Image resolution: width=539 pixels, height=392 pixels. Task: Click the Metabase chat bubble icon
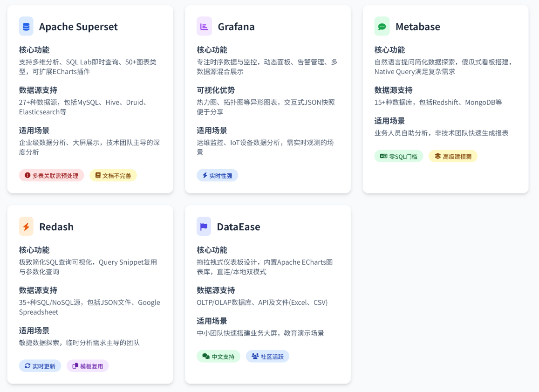[x=382, y=27]
